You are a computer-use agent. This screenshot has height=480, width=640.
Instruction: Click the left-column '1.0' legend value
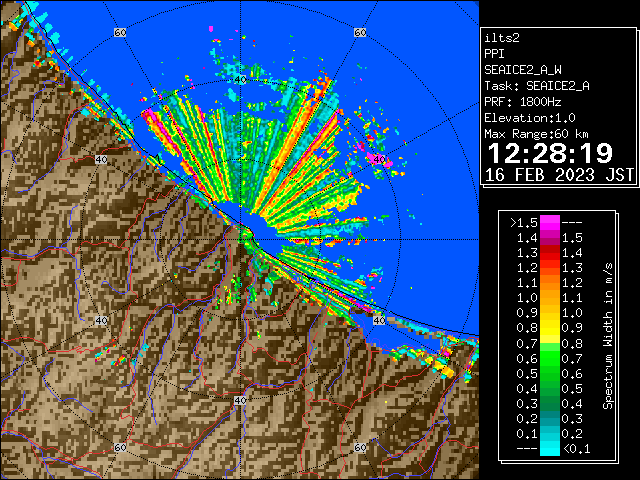click(527, 298)
